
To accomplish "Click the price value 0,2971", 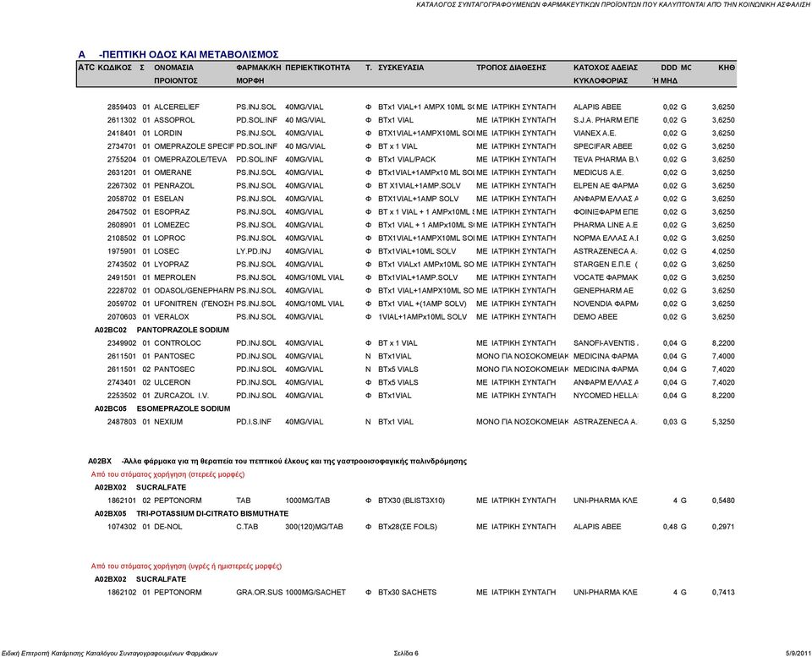I will point(723,527).
